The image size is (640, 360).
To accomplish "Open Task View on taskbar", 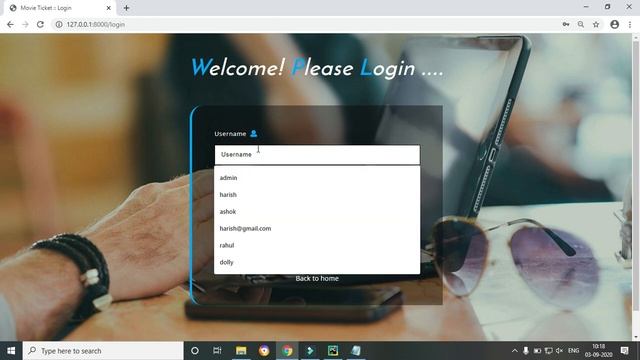I will [x=217, y=351].
